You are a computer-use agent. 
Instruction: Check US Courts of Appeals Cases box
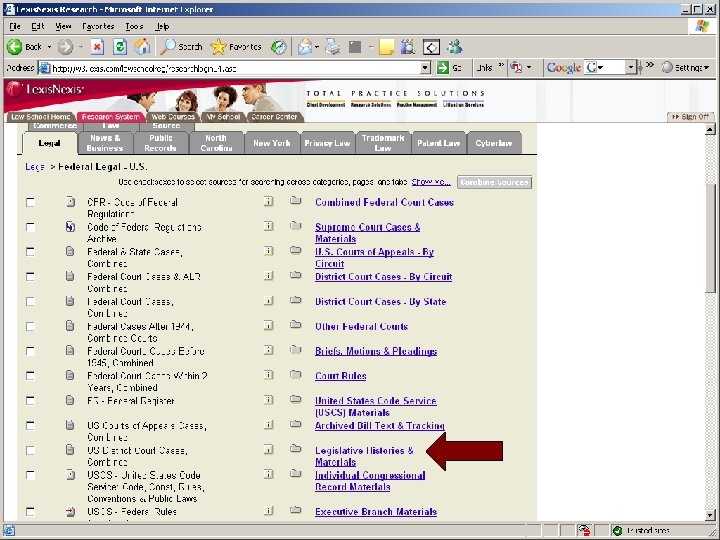tap(30, 426)
